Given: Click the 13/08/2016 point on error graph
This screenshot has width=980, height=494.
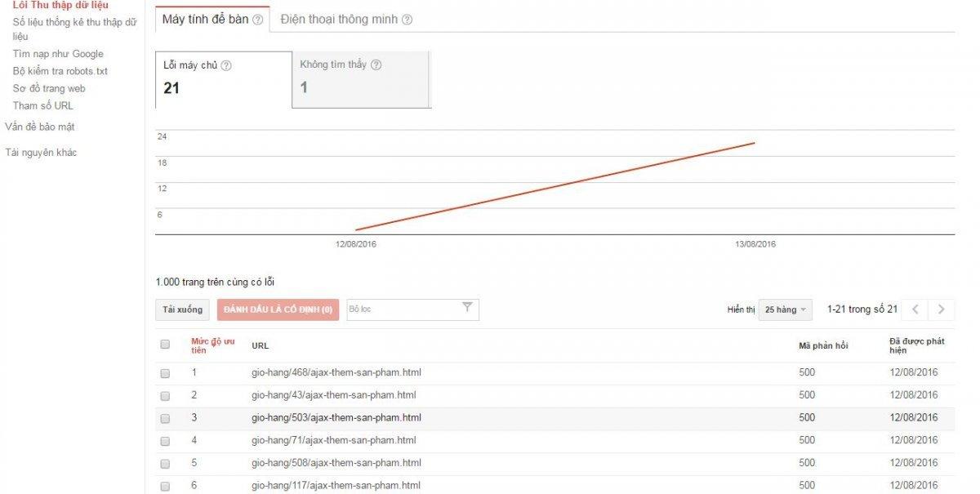Looking at the screenshot, I should coord(754,143).
